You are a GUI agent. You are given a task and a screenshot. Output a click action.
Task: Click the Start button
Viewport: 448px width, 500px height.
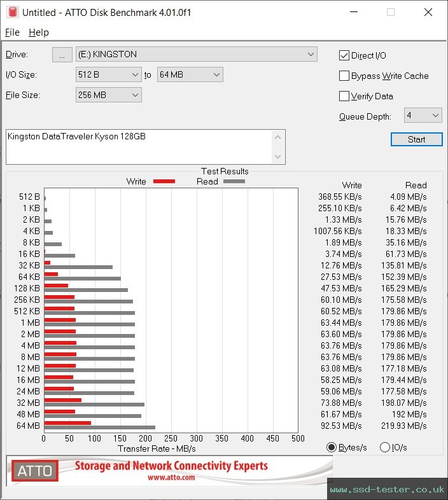coord(416,139)
